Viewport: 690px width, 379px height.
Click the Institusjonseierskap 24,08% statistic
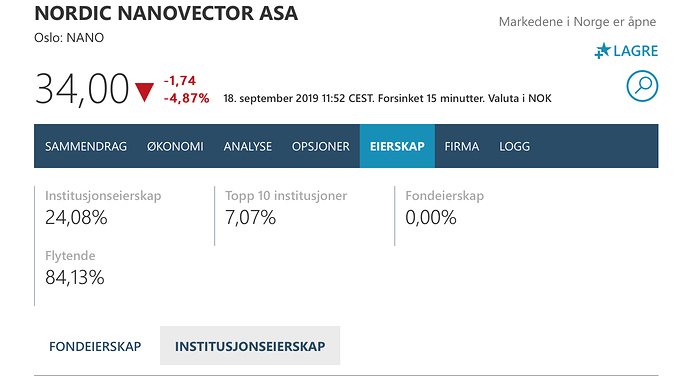[x=103, y=207]
